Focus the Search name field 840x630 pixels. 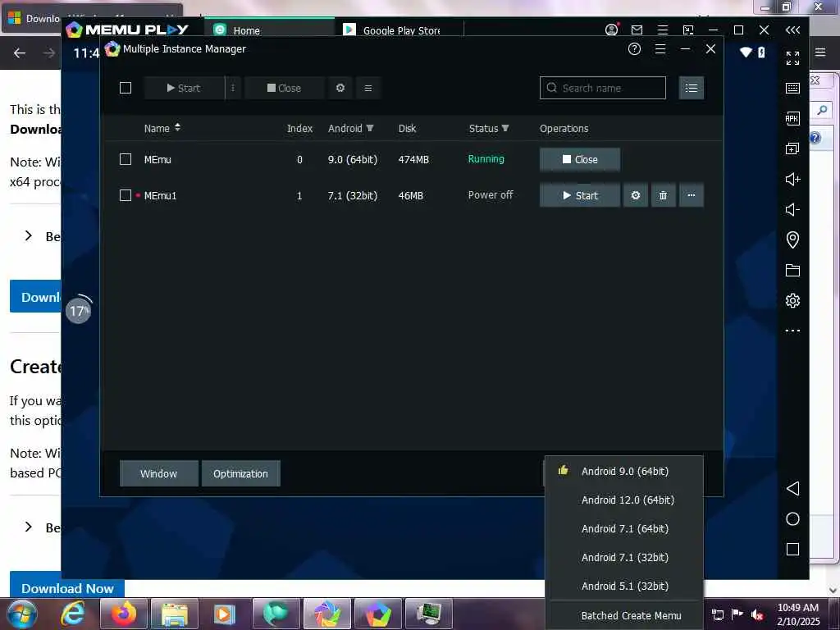click(x=603, y=88)
